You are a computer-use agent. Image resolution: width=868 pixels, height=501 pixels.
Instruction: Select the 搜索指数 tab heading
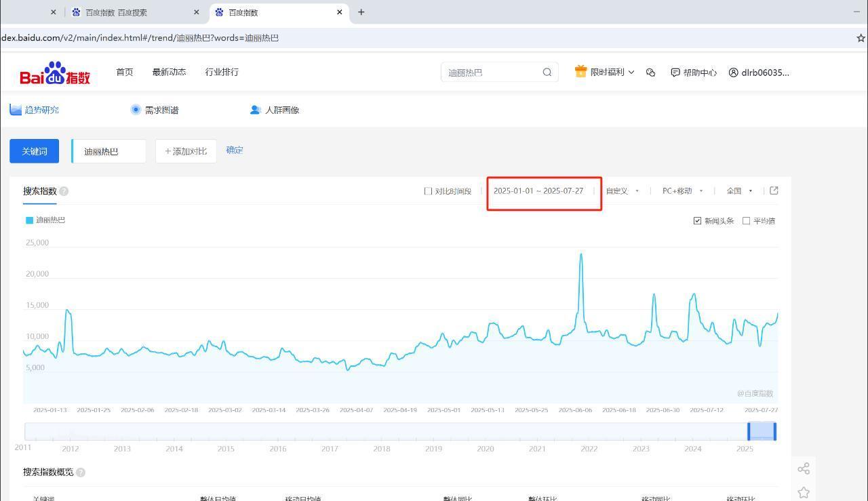(x=40, y=191)
